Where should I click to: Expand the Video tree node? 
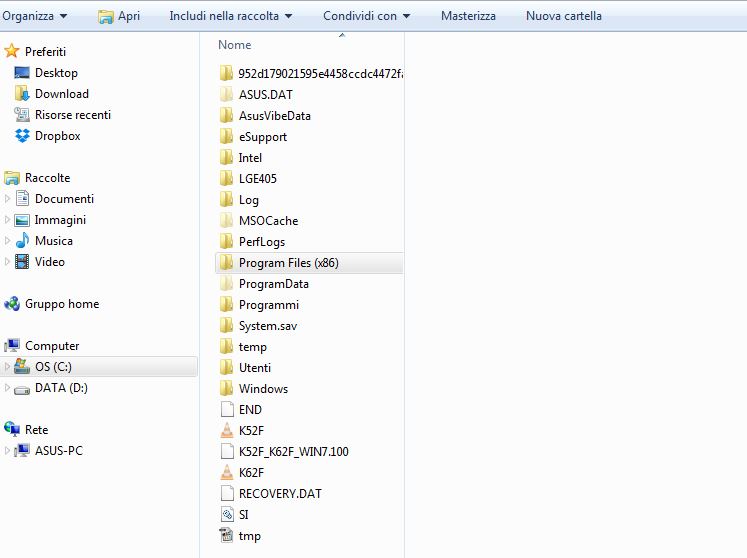point(7,262)
